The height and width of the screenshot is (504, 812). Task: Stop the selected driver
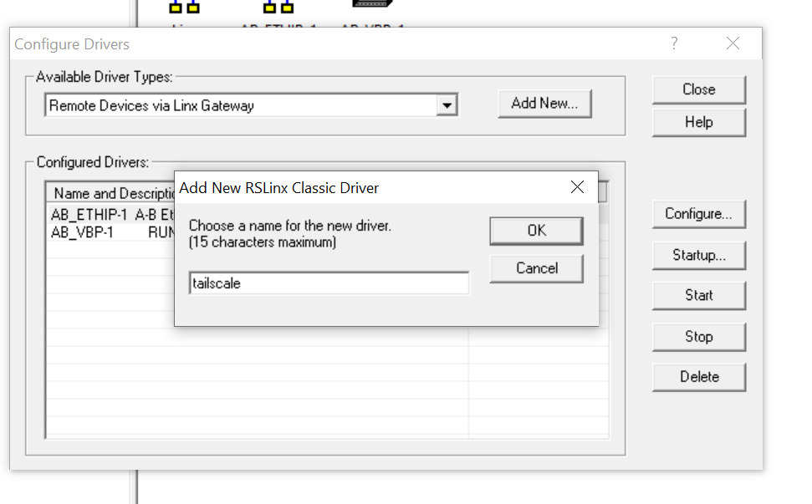[698, 337]
